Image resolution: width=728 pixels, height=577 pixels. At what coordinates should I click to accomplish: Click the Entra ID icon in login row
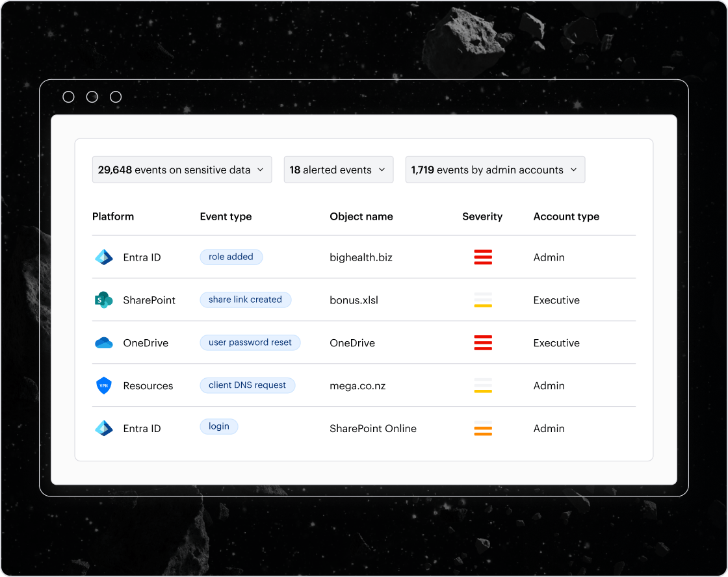[x=104, y=429]
